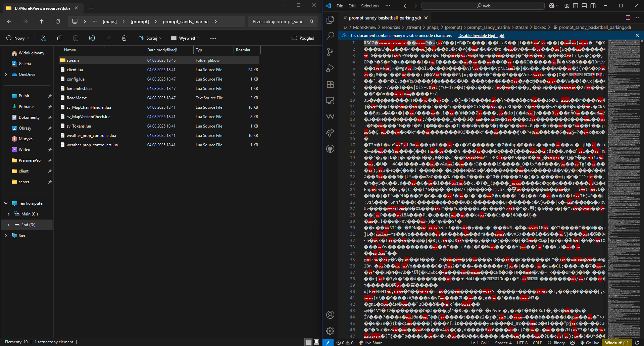This screenshot has width=644, height=346.
Task: Click the Rename icon in Explorer's toolbar
Action: coord(92,38)
